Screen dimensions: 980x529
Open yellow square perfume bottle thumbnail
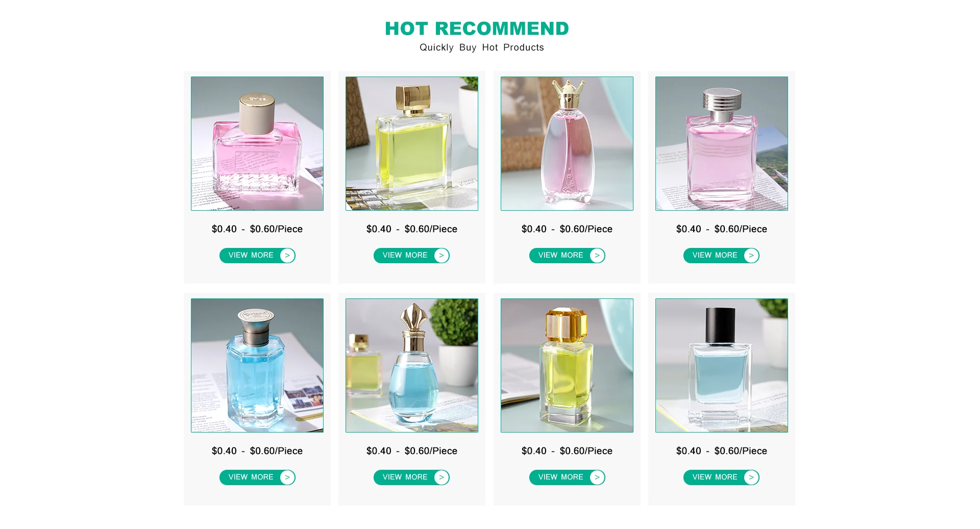pyautogui.click(x=412, y=143)
